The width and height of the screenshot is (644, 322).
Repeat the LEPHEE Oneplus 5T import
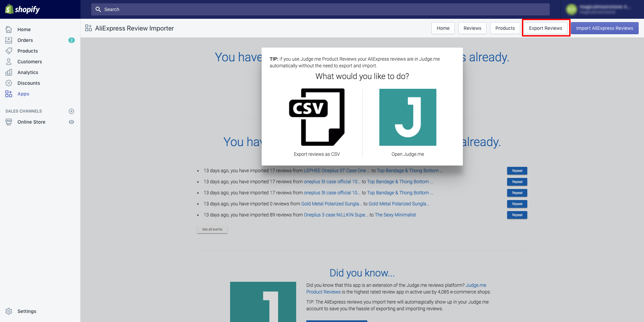(x=517, y=171)
